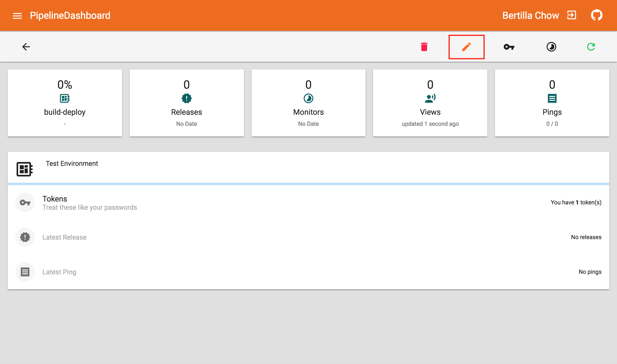
Task: Select the Latest Release list row
Action: click(x=308, y=237)
